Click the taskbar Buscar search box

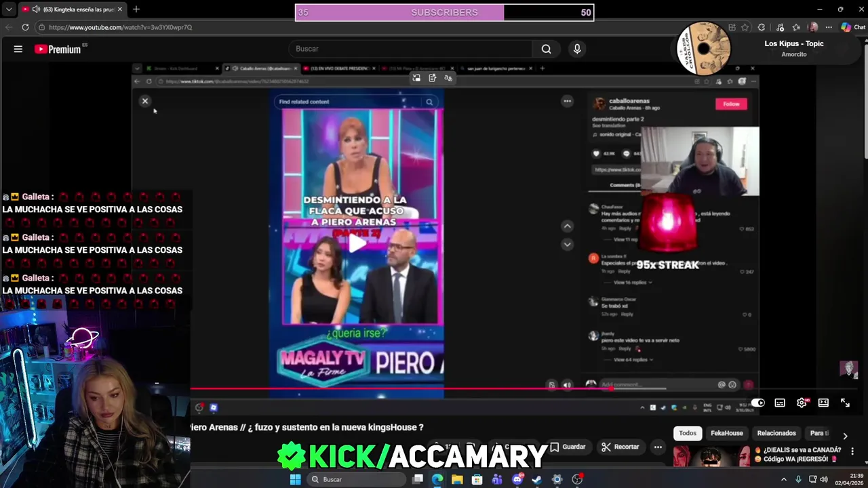(356, 479)
